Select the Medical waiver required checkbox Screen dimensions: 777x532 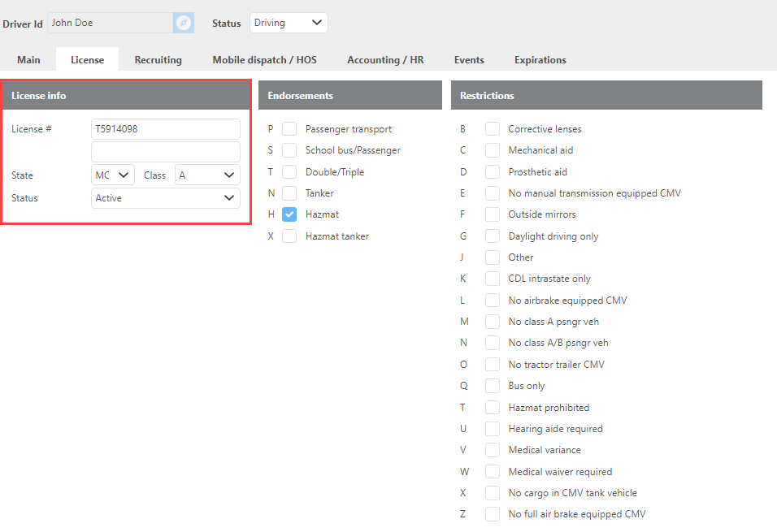[x=493, y=472]
